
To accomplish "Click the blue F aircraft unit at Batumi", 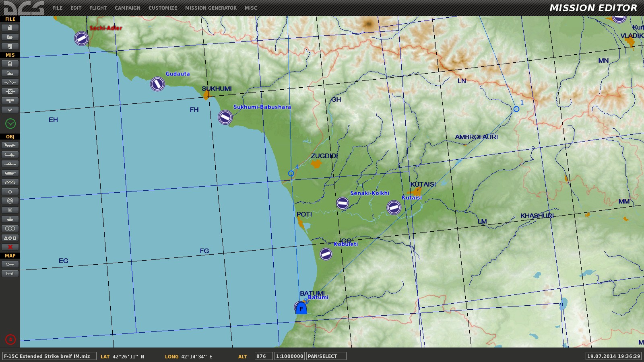I will [301, 309].
